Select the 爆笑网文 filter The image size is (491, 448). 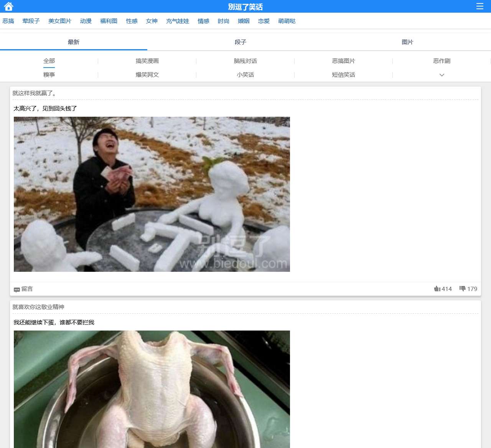pyautogui.click(x=147, y=75)
